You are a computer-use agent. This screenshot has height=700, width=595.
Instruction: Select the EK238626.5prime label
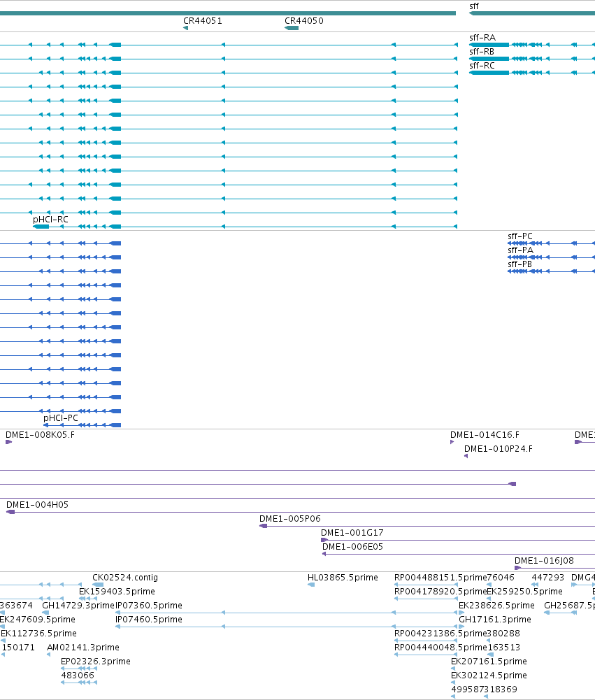(x=497, y=606)
